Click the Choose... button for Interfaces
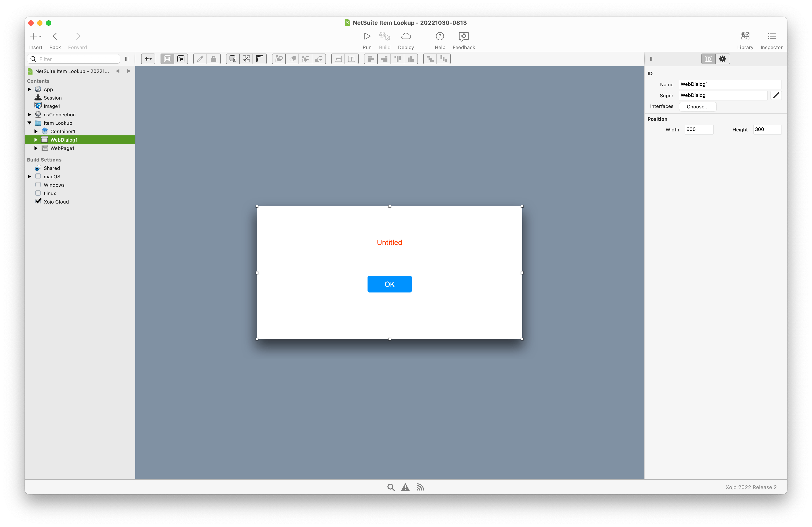The image size is (812, 527). 697,106
